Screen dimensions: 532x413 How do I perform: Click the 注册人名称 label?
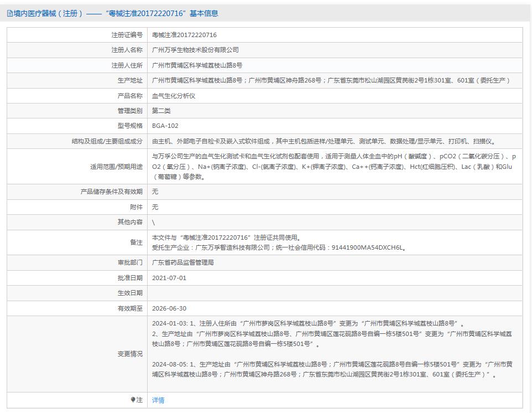pyautogui.click(x=127, y=50)
